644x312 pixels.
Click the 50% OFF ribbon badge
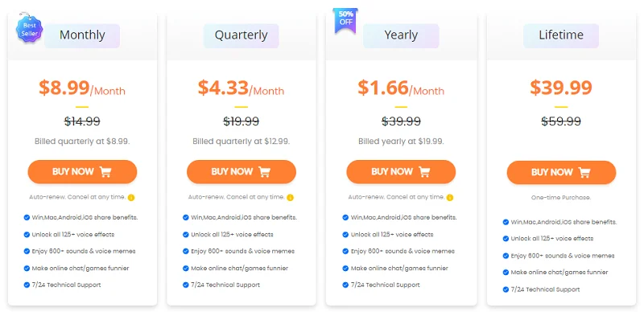click(346, 20)
